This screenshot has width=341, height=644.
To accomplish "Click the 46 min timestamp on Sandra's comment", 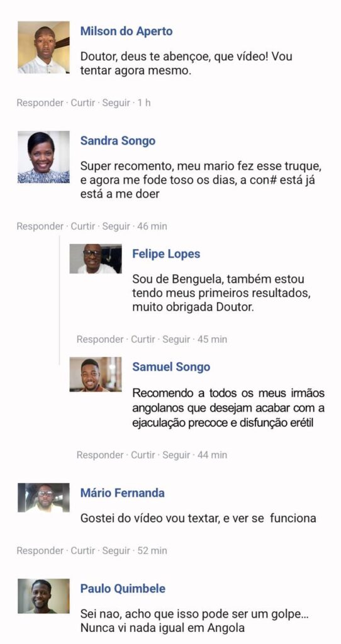I will point(152,226).
